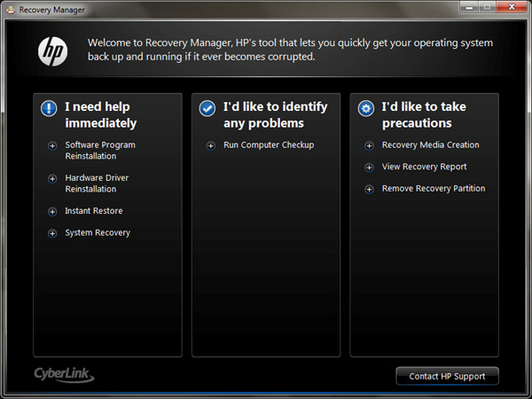Click the checkmark icon in the identify problems panel
The image size is (532, 399).
207,108
